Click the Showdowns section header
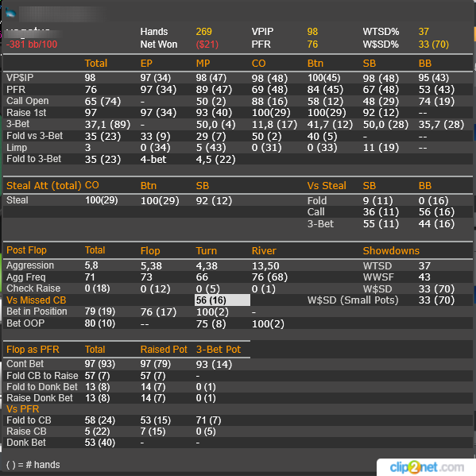Viewport: 476px width, 476px height. point(391,251)
